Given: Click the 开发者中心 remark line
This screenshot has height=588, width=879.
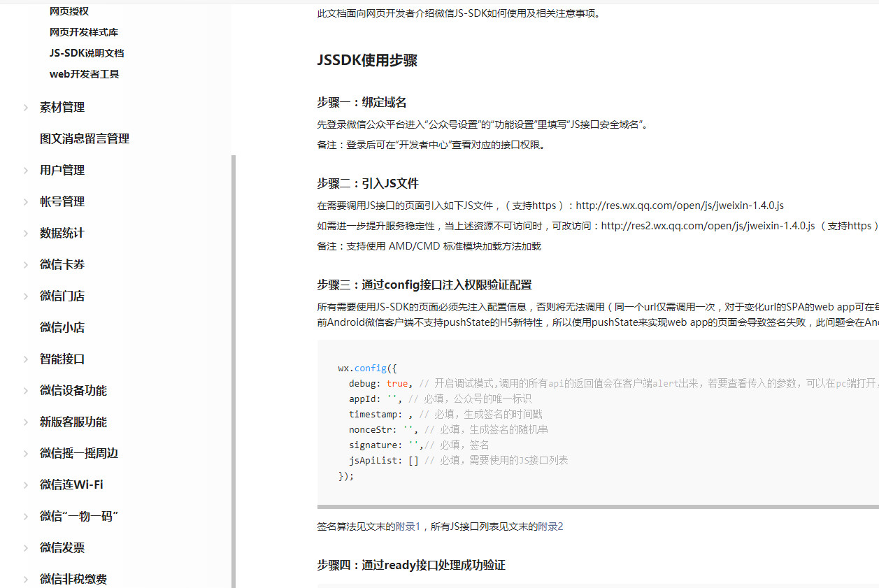Looking at the screenshot, I should click(x=431, y=145).
